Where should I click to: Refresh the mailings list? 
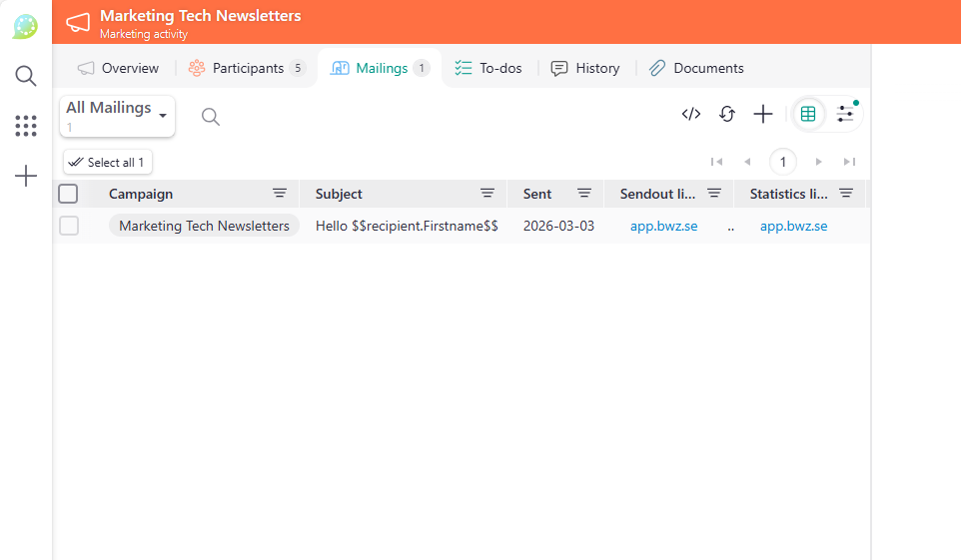pos(727,114)
